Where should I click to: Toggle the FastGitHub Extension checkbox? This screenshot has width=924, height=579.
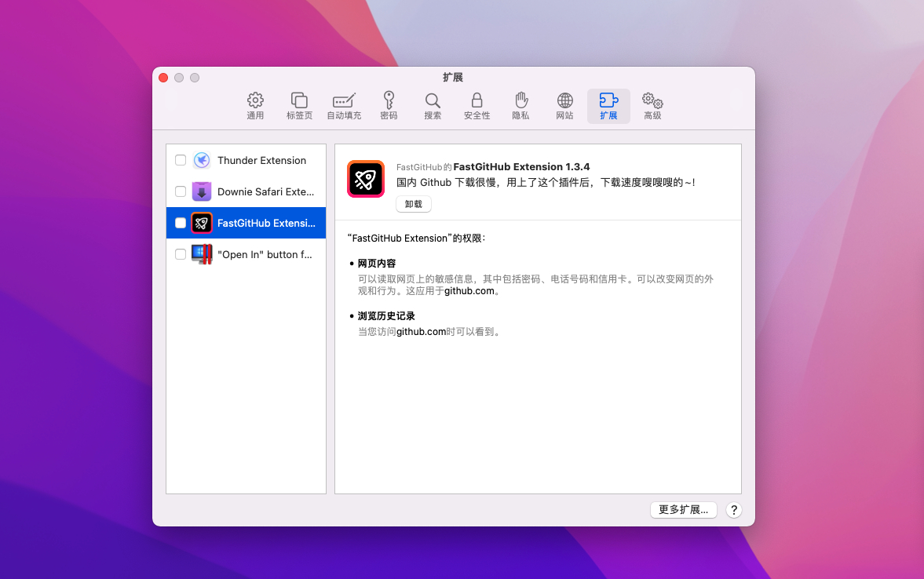coord(181,223)
